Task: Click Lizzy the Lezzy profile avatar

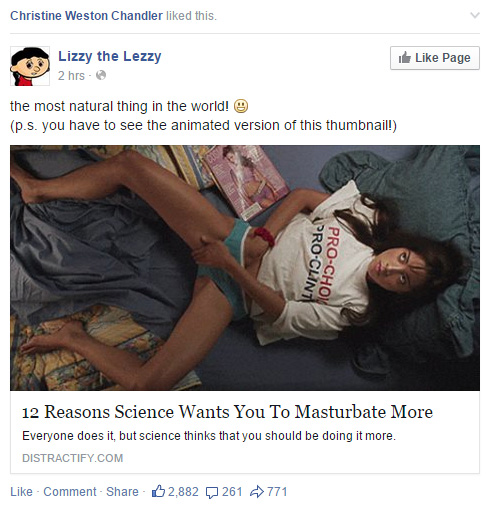Action: (30, 66)
